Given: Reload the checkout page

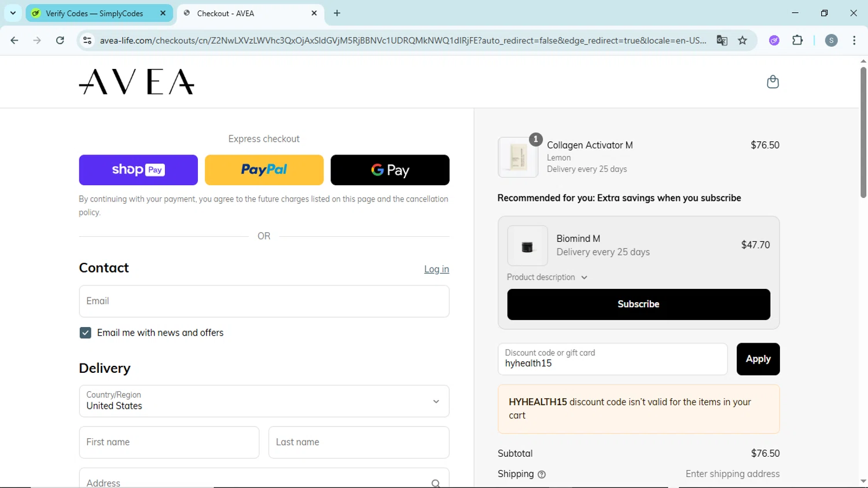Looking at the screenshot, I should tap(60, 41).
